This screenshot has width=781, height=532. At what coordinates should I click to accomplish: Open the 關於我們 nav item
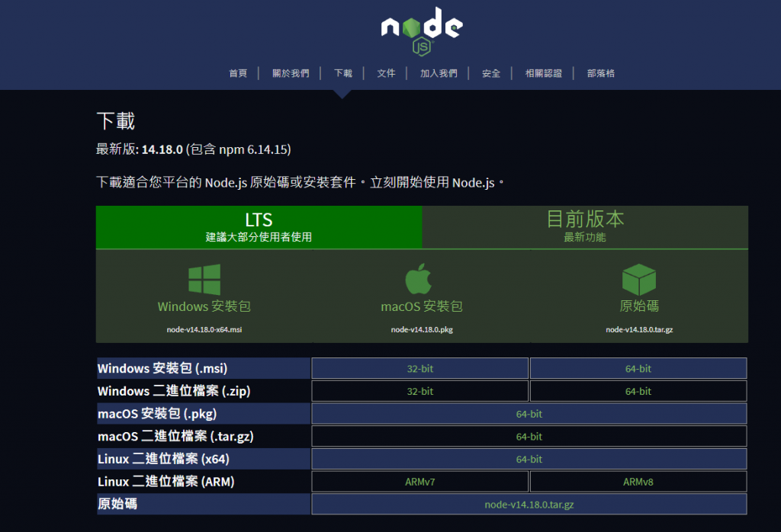click(291, 73)
